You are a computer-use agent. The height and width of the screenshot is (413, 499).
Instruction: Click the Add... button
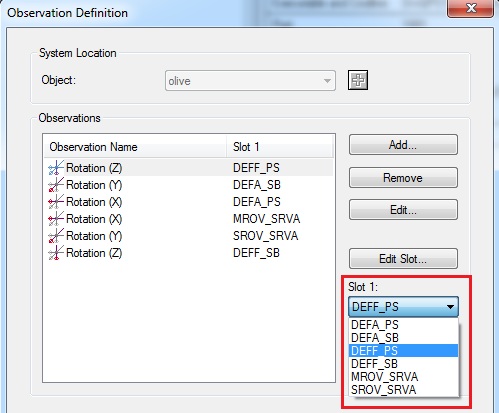click(x=403, y=145)
